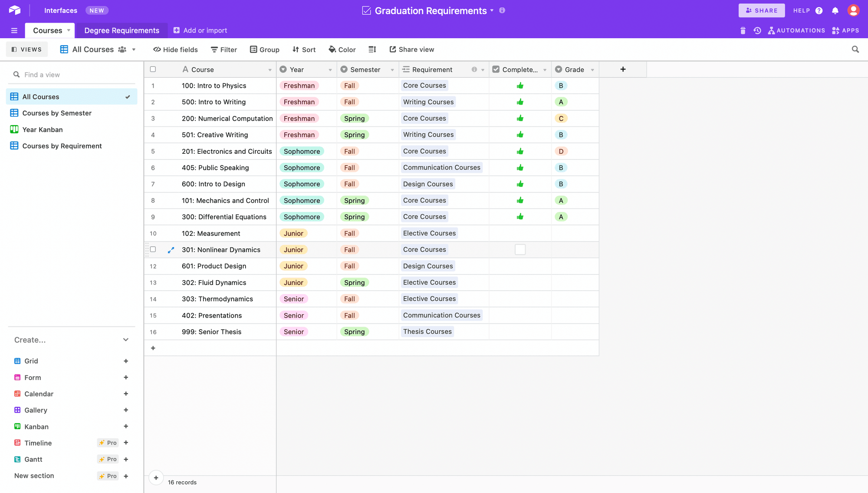Switch to Degree Requirements table tab
The width and height of the screenshot is (868, 493).
[122, 30]
